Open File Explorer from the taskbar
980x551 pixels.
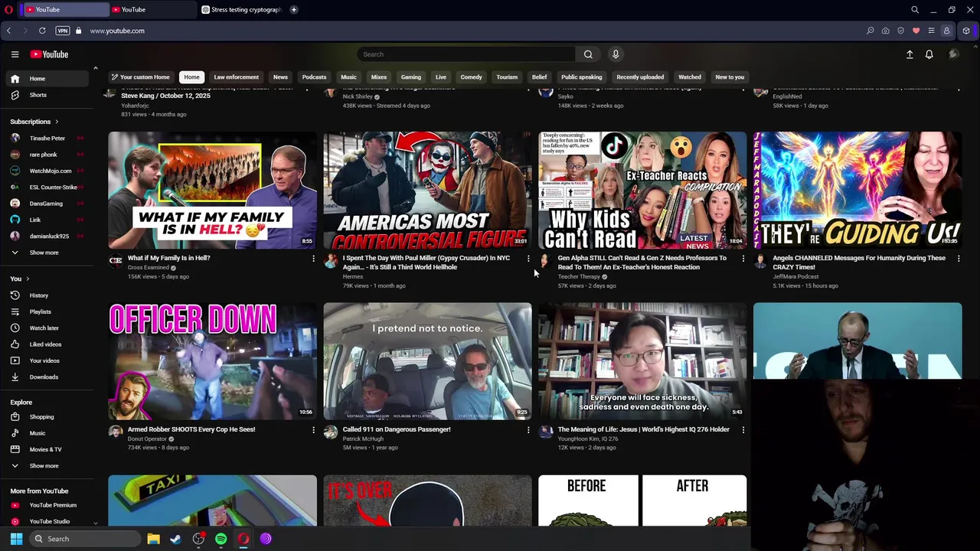[x=153, y=539]
